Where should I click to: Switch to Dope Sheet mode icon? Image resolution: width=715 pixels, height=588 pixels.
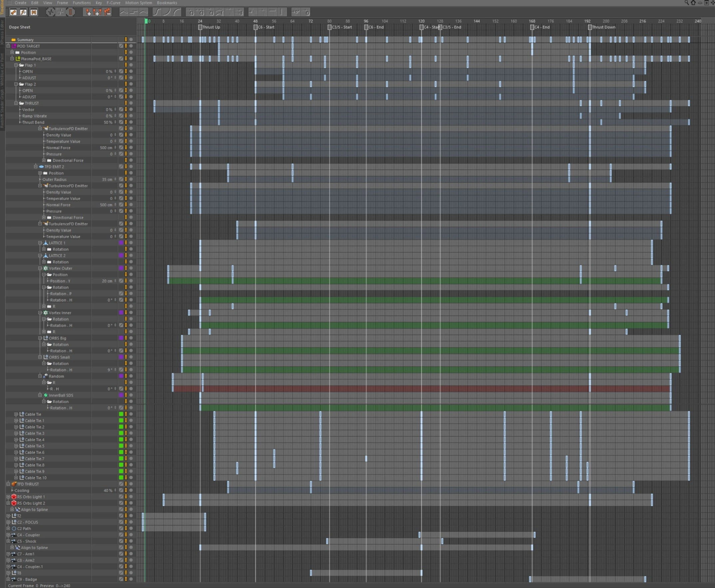pos(13,12)
